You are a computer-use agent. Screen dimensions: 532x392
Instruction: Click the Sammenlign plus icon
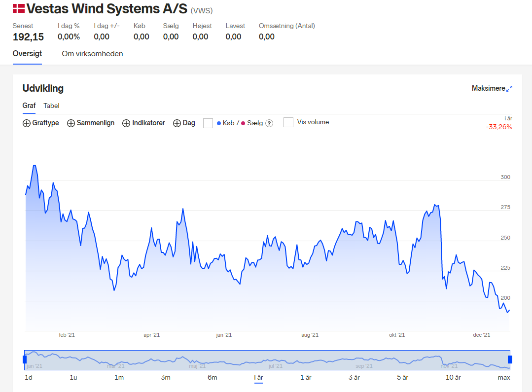(71, 123)
